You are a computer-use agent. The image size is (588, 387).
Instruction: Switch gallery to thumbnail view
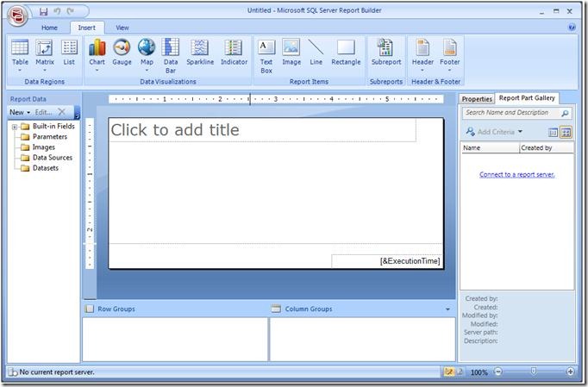[x=566, y=132]
